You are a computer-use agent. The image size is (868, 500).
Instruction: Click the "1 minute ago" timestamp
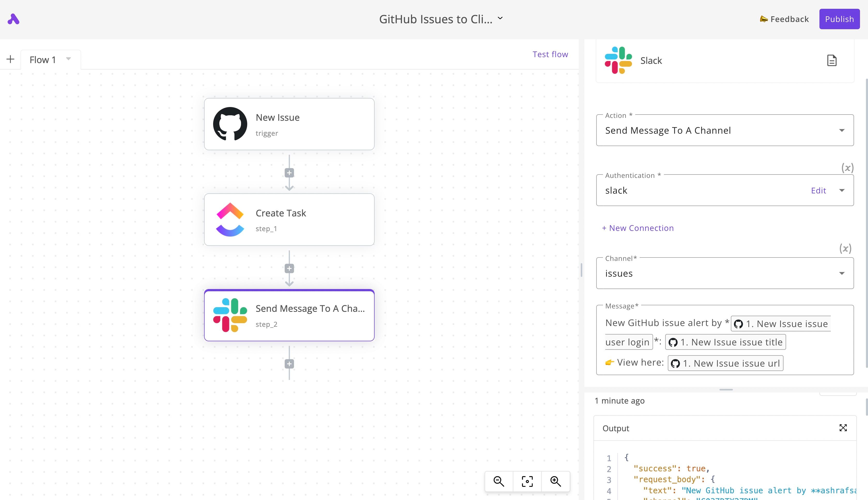coord(619,401)
